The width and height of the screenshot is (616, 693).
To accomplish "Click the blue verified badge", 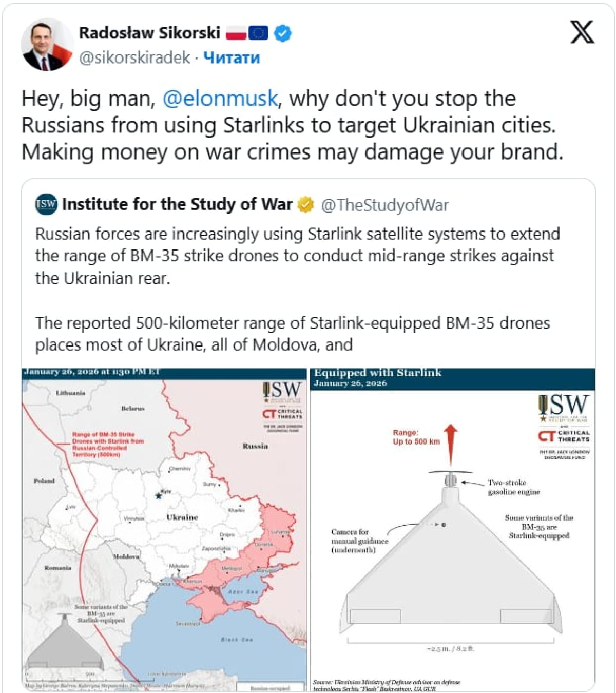I will (x=283, y=33).
